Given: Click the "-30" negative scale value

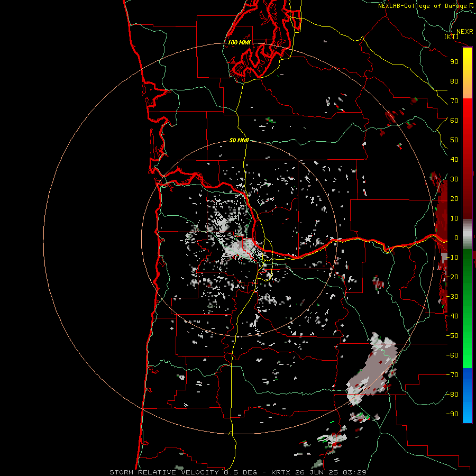Looking at the screenshot, I should pos(452,297).
